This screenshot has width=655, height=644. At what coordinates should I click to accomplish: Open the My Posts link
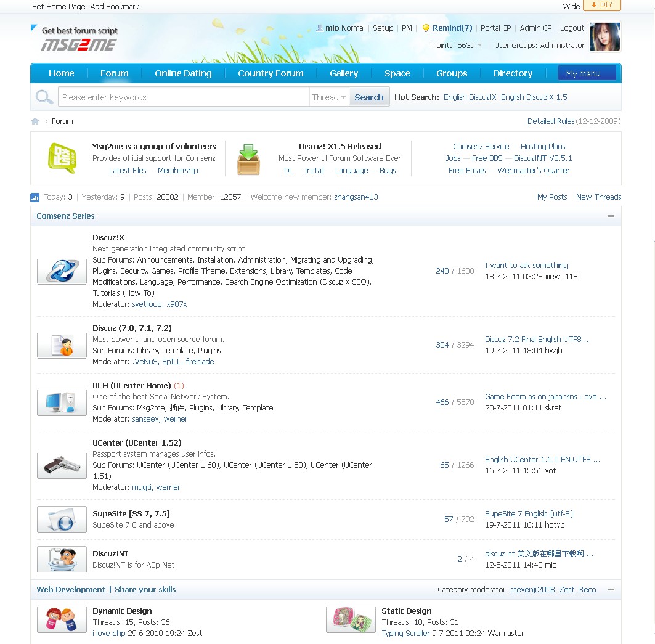(x=552, y=197)
